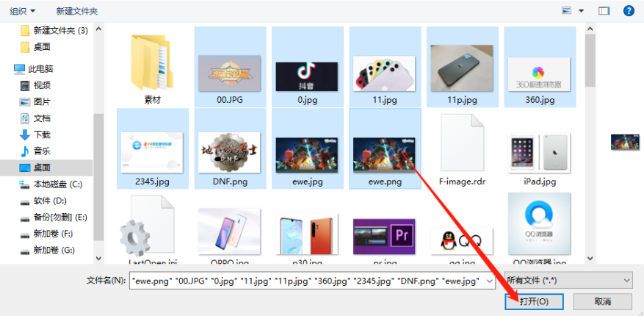
Task: Expand the 所有文件 (*.*) file type dropdown
Action: click(x=569, y=280)
